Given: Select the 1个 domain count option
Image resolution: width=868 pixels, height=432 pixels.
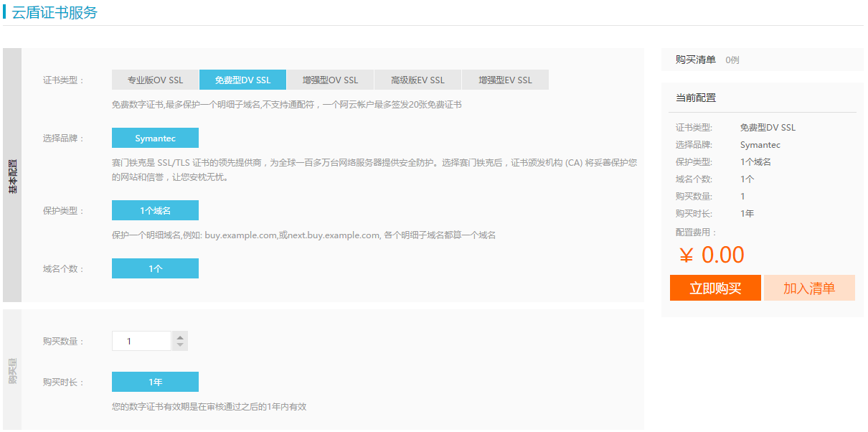Looking at the screenshot, I should [155, 268].
